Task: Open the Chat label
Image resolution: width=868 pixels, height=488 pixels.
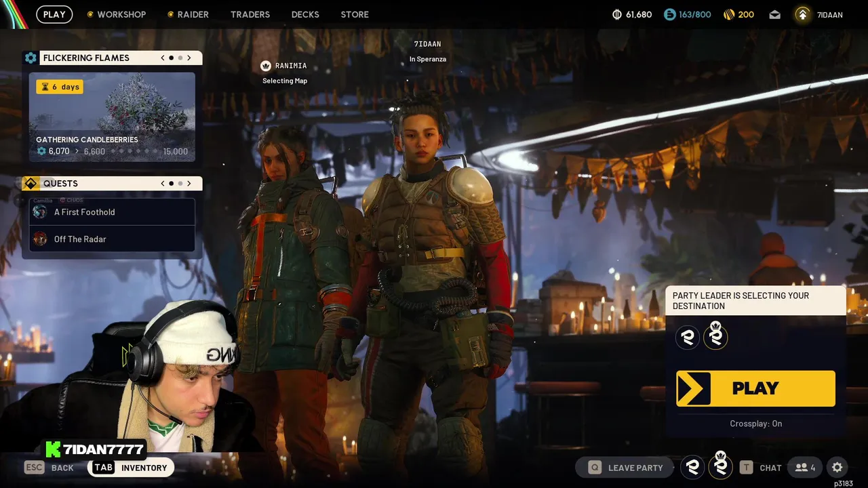Action: (x=770, y=468)
